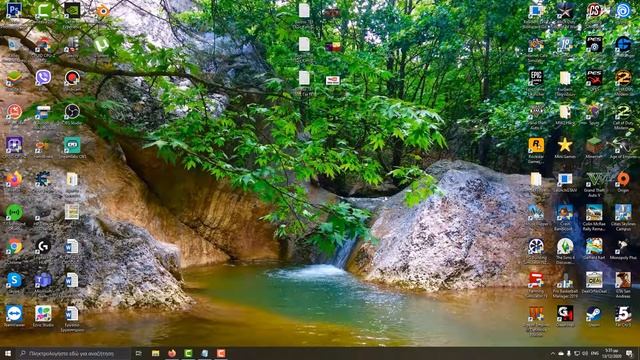Screen dimensions: 640x360
Task: Select the Cities Skylines desktop icon
Action: (x=623, y=213)
